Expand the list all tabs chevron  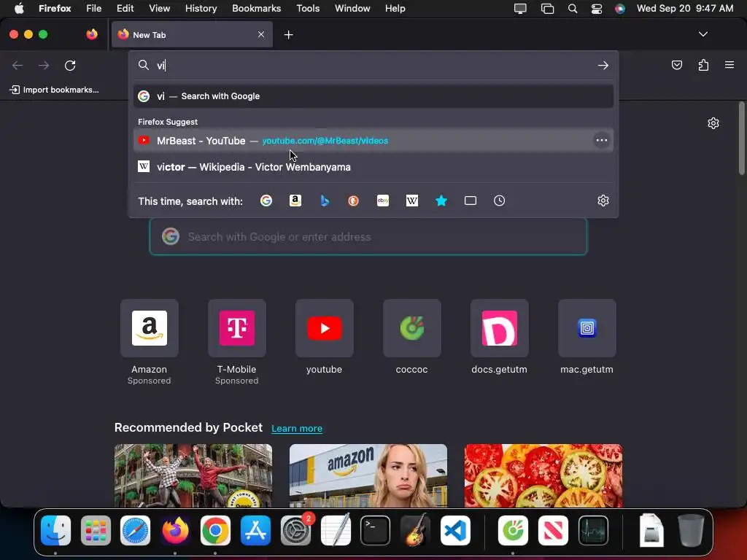click(703, 34)
